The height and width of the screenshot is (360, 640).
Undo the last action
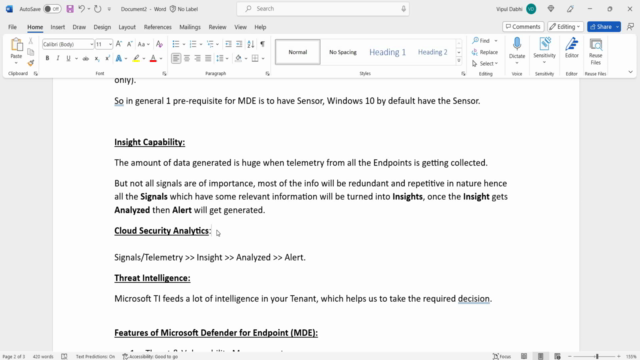[x=81, y=9]
